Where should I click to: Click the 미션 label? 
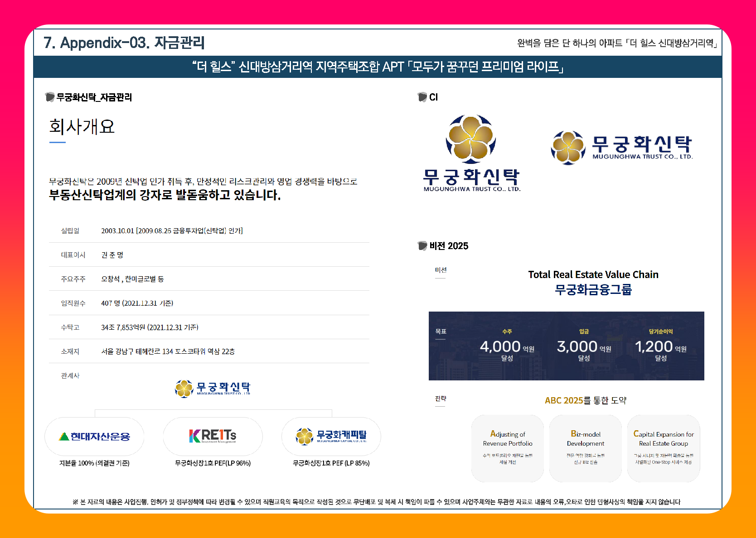click(441, 270)
